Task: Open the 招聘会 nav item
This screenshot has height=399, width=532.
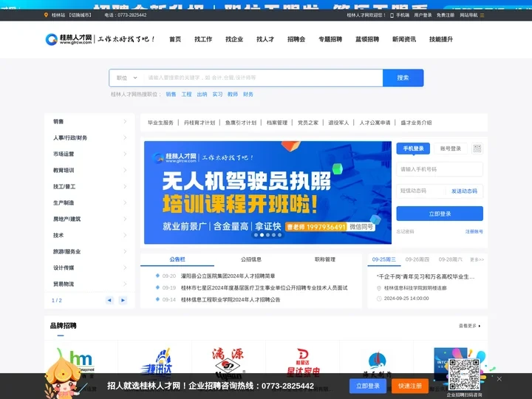Action: [x=296, y=39]
